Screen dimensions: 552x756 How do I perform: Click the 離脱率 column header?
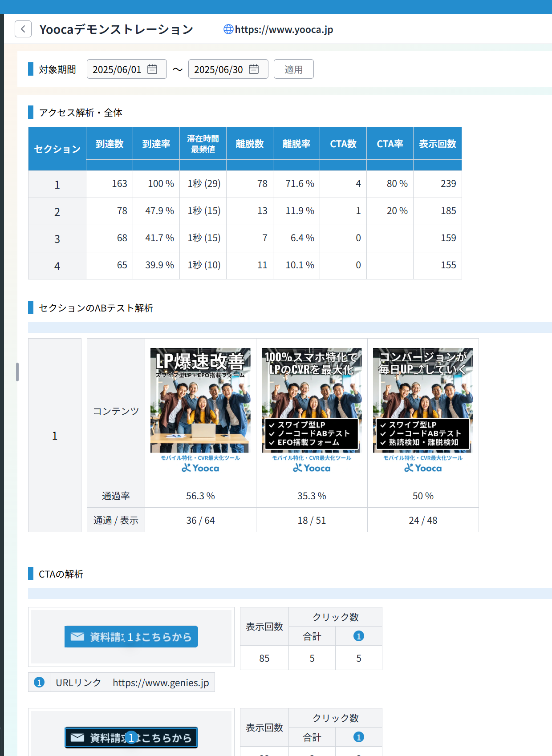pyautogui.click(x=296, y=144)
